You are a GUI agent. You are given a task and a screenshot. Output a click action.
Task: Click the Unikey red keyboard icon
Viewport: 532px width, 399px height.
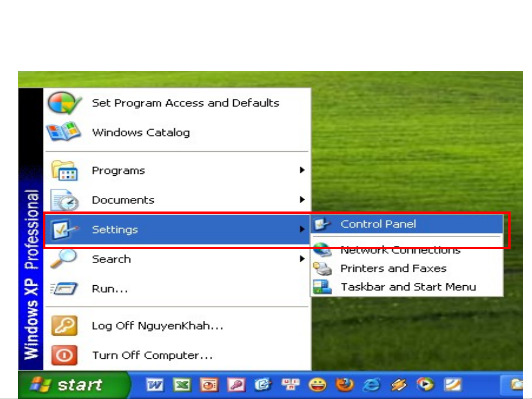291,385
